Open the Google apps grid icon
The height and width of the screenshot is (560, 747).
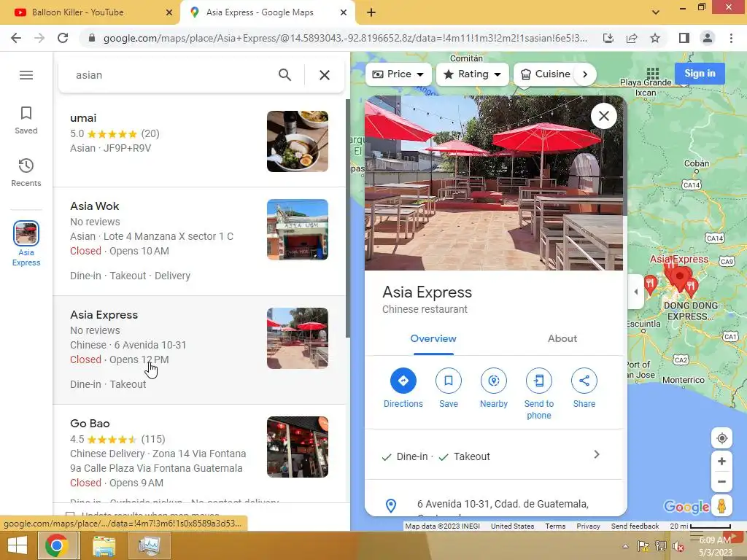[653, 74]
